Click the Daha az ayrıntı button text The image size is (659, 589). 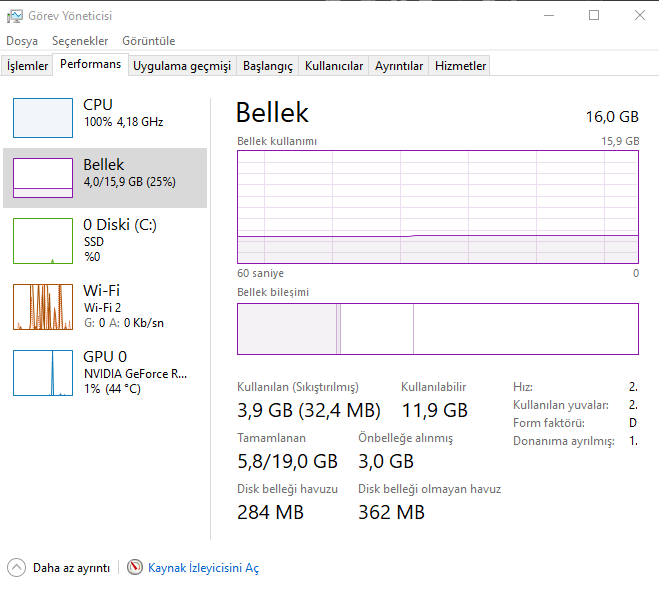[71, 567]
